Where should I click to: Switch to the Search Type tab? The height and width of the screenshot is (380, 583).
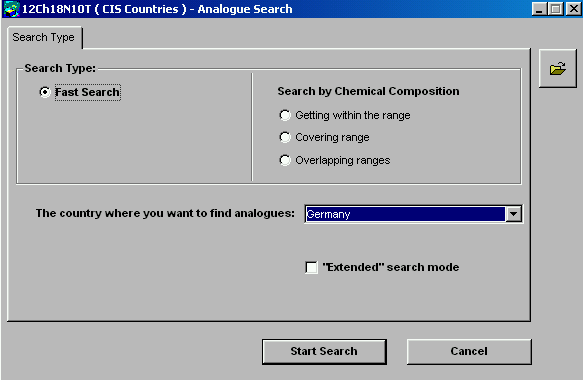(44, 37)
